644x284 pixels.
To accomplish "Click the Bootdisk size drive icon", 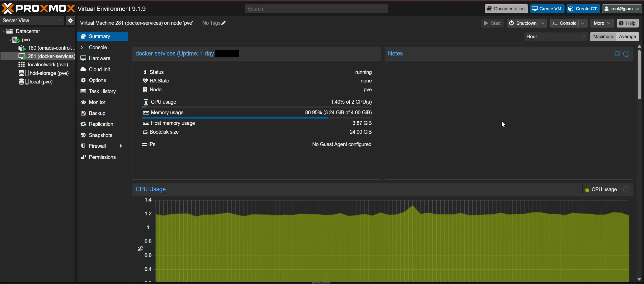I will [145, 132].
